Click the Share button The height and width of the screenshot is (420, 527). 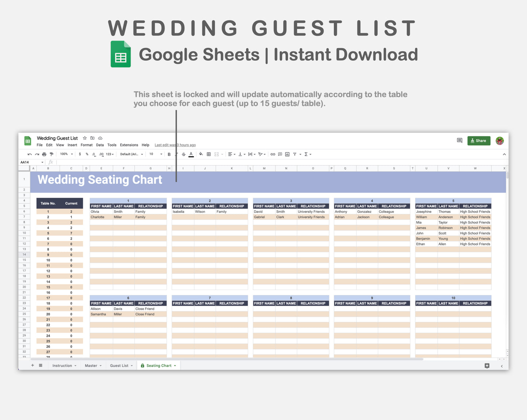pos(479,141)
